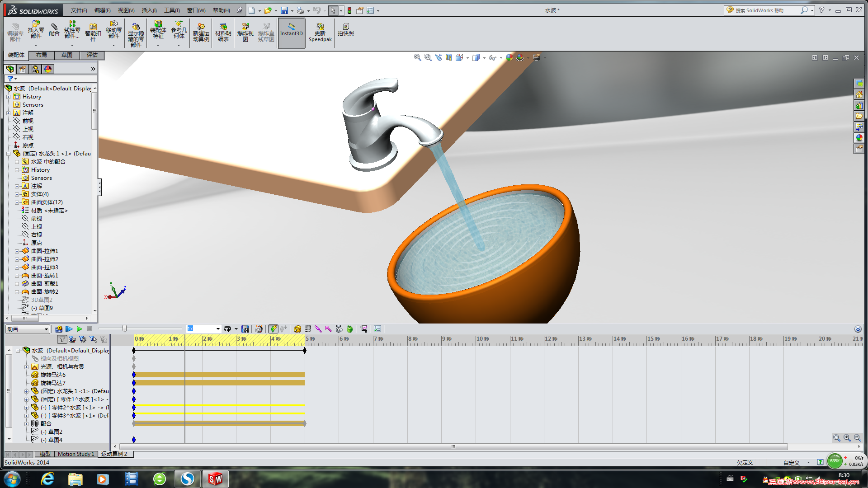Open Animation Wizard icon
868x488 pixels.
coord(259,329)
